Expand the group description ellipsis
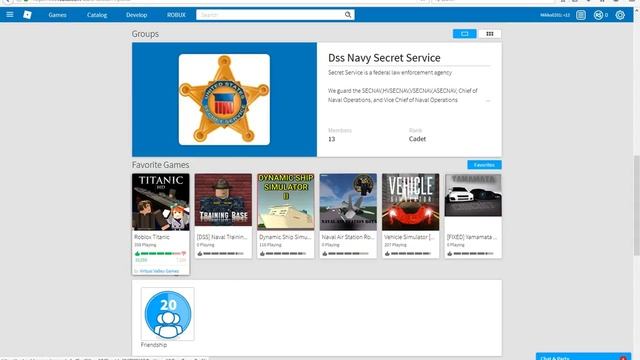This screenshot has height=360, width=640. tap(488, 100)
